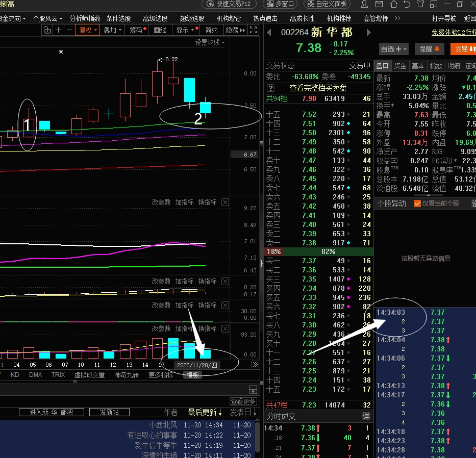The image size is (476, 458).
Task: Toggle 简约 simple mode
Action: [212, 31]
